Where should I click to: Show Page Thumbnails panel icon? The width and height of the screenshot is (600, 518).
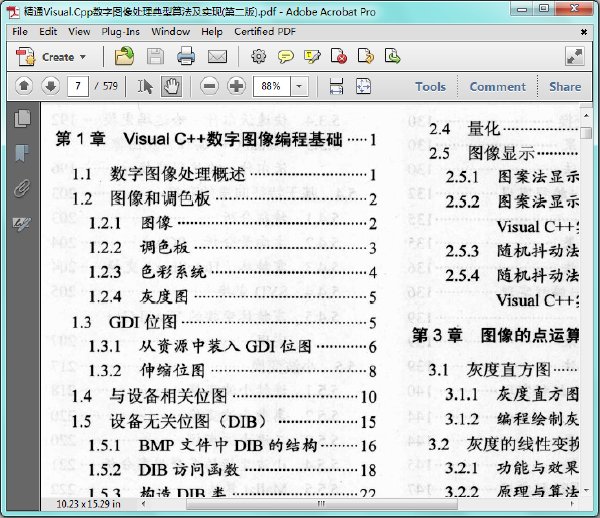[x=22, y=118]
